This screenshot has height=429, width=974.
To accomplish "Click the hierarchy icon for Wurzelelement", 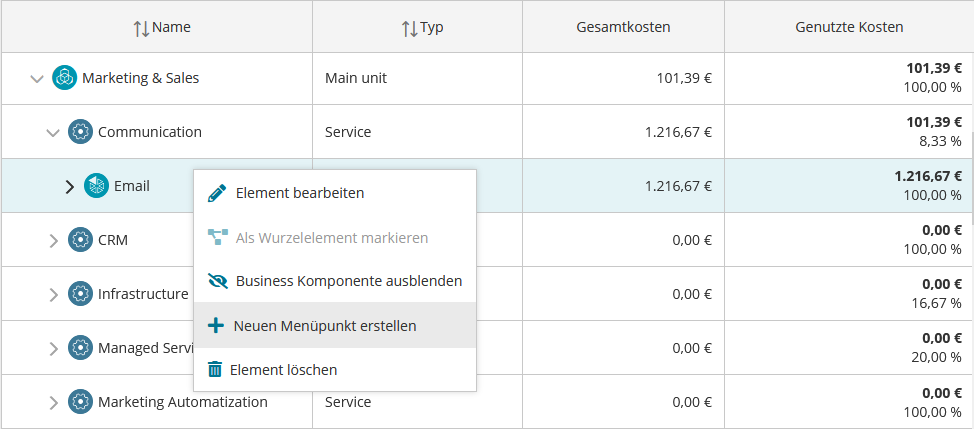I will click(217, 237).
